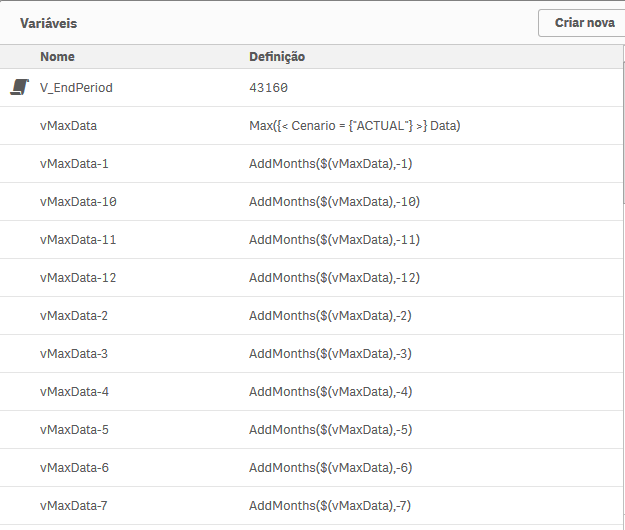Image resolution: width=625 pixels, height=530 pixels.
Task: Click the Max ACTUAL Data definition
Action: 354,126
